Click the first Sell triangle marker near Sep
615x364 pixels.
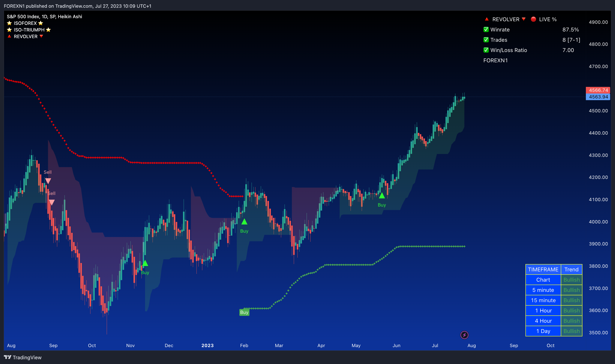click(x=48, y=181)
